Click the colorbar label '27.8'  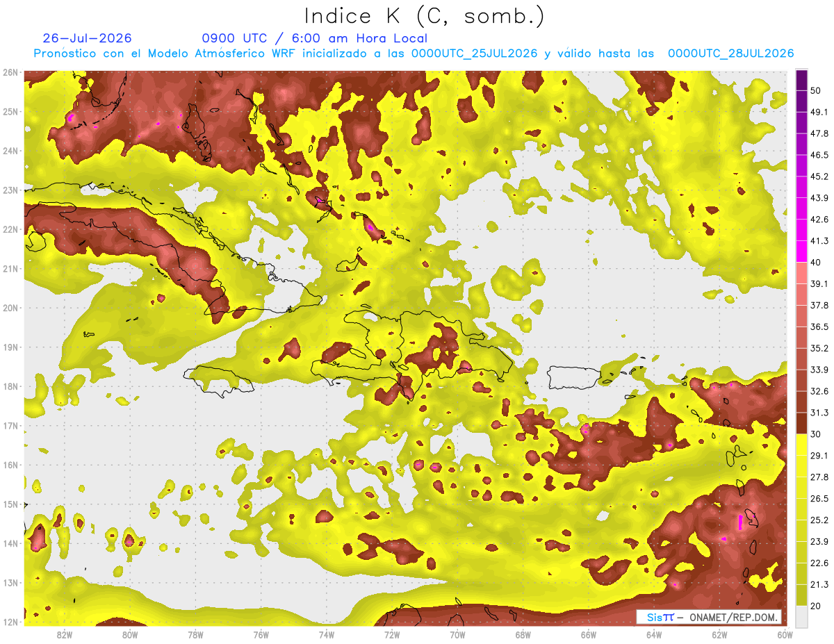pos(819,477)
